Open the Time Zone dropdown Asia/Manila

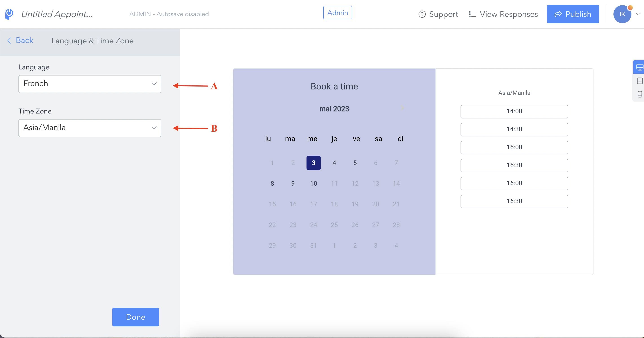pos(90,128)
